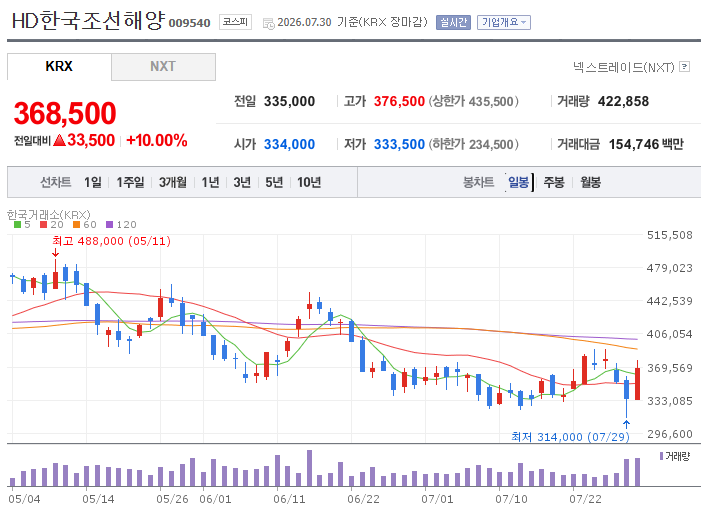Click the stock code 009540
This screenshot has width=701, height=511.
tap(189, 23)
